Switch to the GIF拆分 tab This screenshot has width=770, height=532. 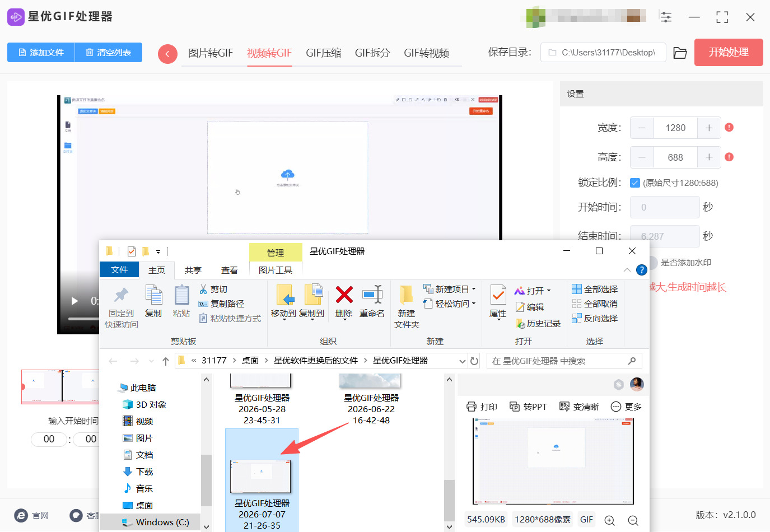click(x=372, y=53)
